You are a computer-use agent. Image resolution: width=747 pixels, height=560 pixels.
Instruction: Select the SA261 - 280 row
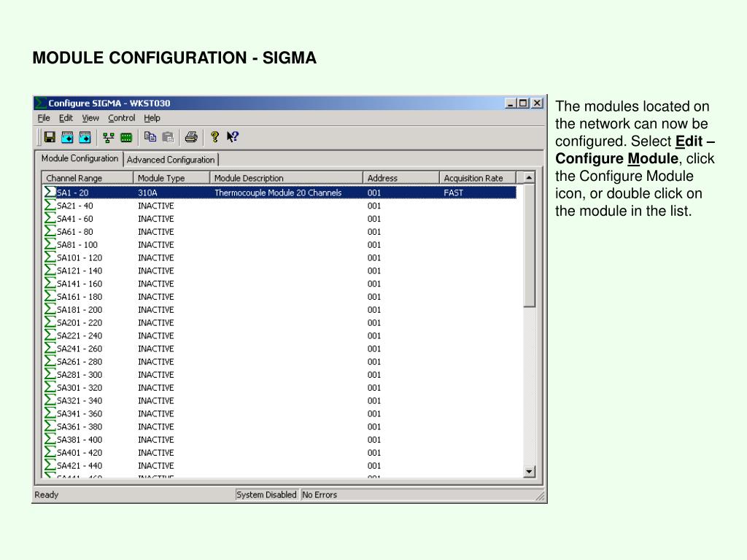coord(279,362)
